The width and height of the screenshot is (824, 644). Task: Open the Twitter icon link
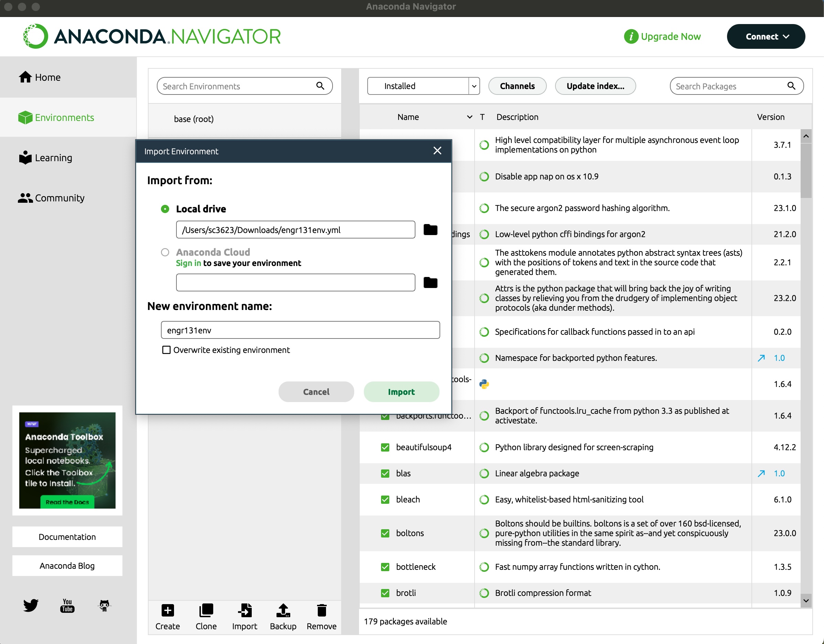[x=31, y=605]
